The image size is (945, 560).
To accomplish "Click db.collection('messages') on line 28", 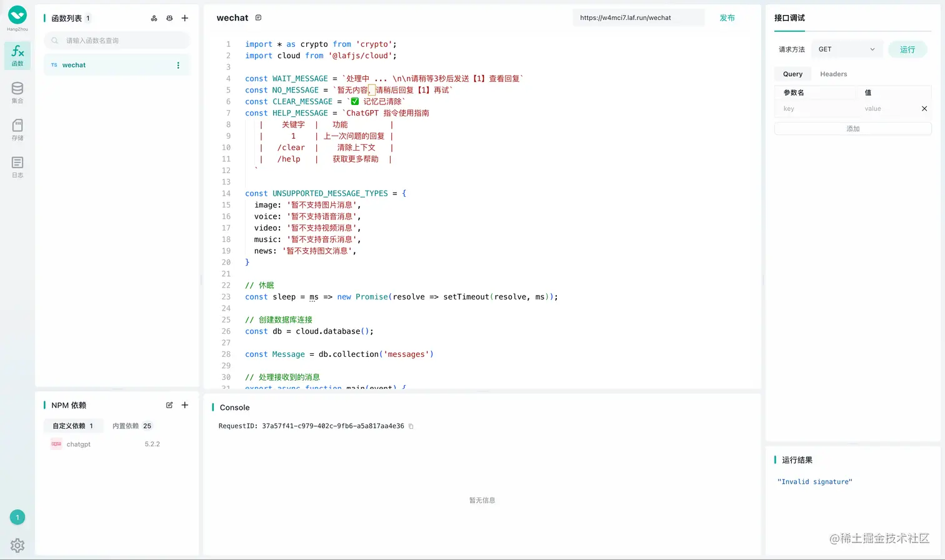I will coord(376,354).
